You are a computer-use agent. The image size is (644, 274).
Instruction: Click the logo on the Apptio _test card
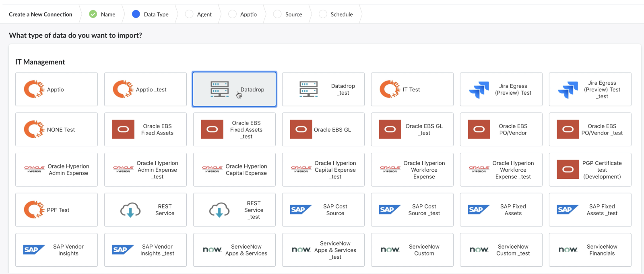coord(123,89)
